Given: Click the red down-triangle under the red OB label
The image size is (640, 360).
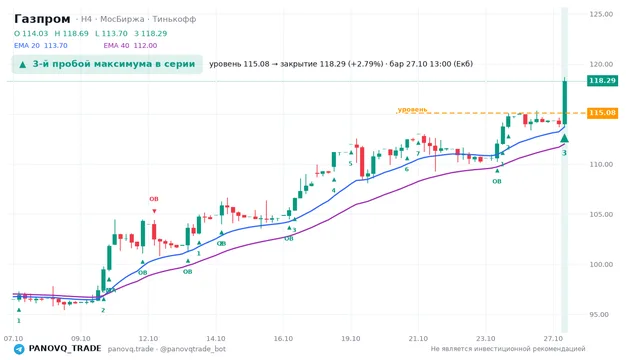Looking at the screenshot, I should point(154,211).
